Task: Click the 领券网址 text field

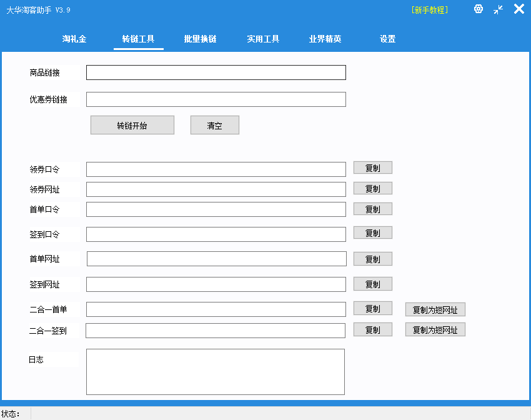Action: pos(216,189)
